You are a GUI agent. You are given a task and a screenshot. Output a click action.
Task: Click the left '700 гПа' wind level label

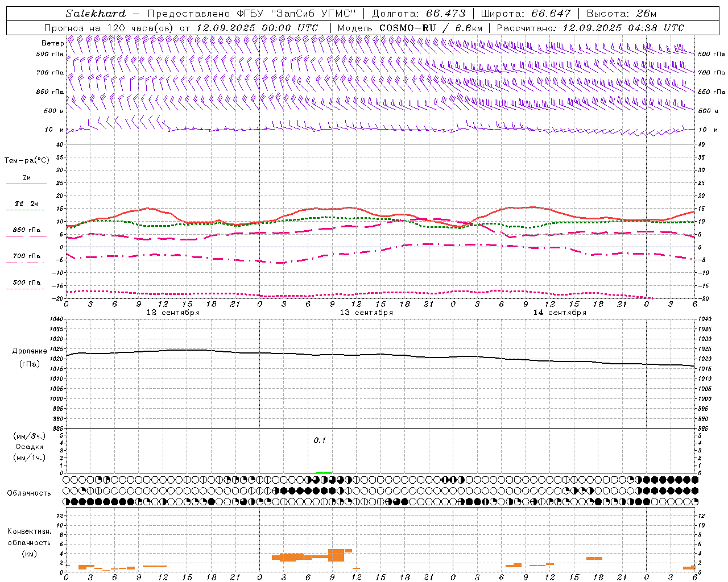click(x=50, y=73)
